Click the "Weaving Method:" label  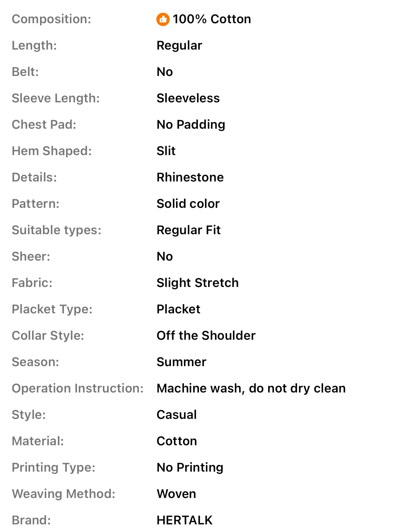pos(64,494)
